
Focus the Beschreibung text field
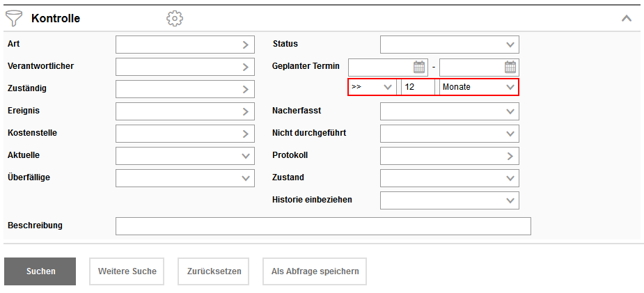(x=323, y=226)
